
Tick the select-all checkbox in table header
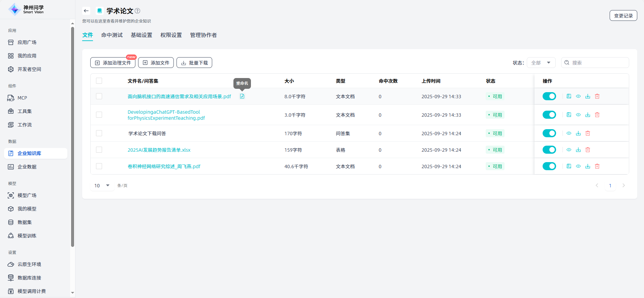[x=99, y=81]
